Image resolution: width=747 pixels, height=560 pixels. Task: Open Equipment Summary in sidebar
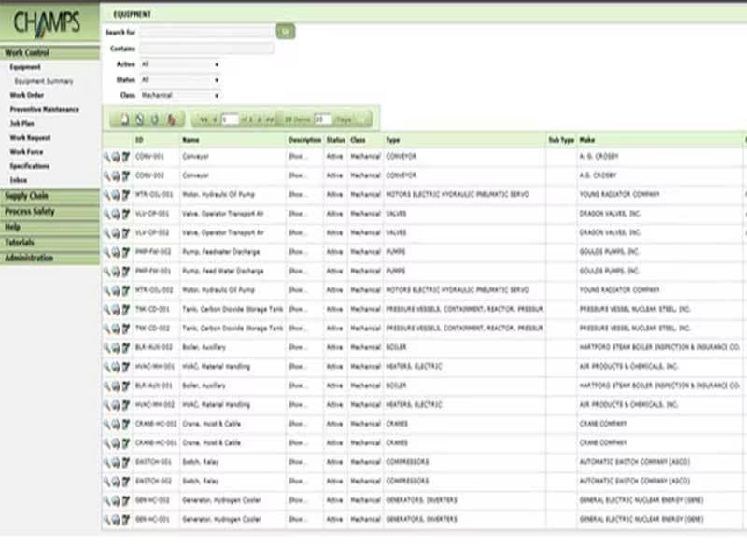coord(44,81)
